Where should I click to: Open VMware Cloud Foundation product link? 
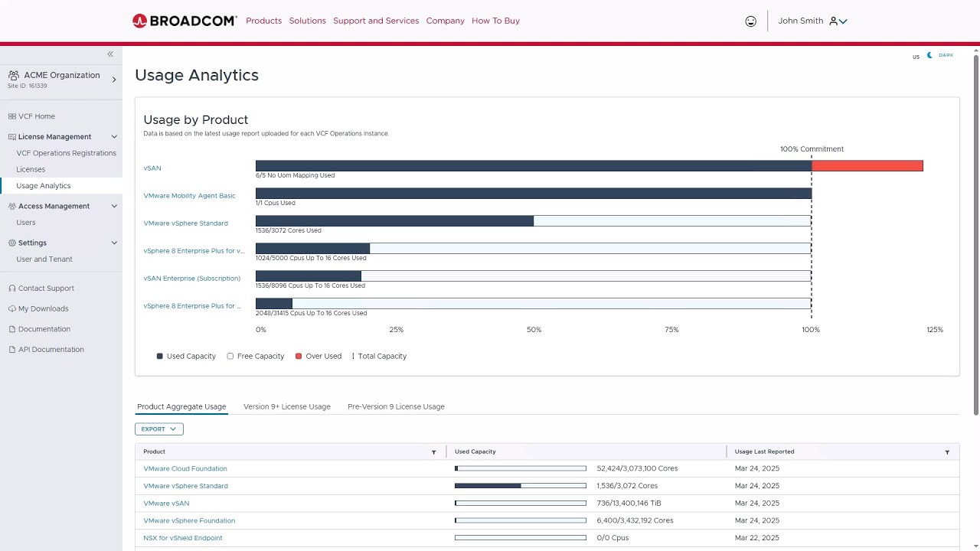(185, 469)
